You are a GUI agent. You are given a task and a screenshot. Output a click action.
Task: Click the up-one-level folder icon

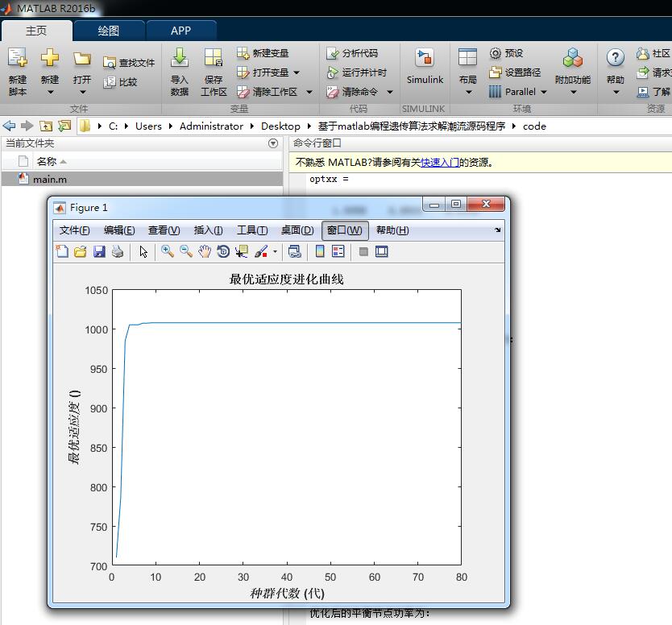coord(46,126)
